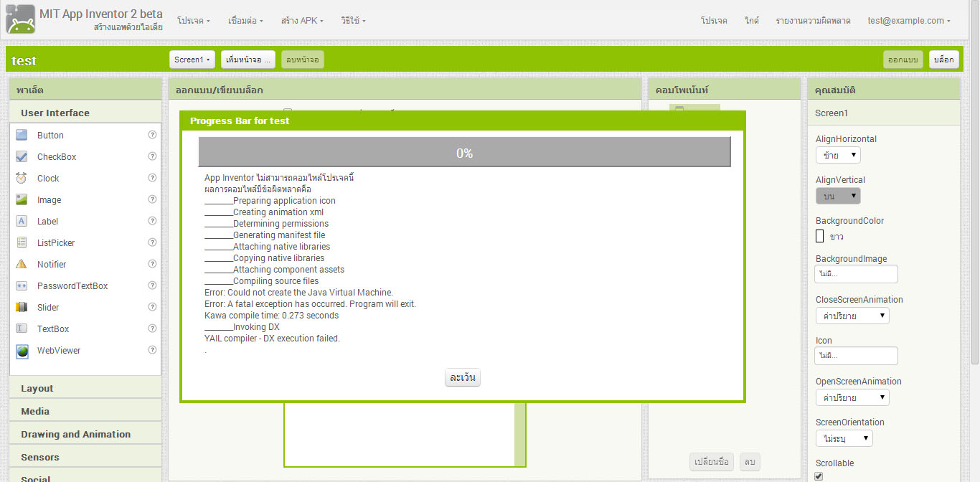The height and width of the screenshot is (482, 980).
Task: Click the ลบ delete component button
Action: pyautogui.click(x=750, y=462)
